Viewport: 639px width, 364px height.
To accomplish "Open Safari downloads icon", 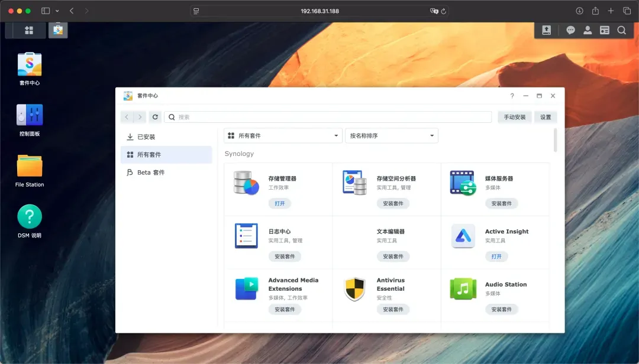I will [x=579, y=11].
